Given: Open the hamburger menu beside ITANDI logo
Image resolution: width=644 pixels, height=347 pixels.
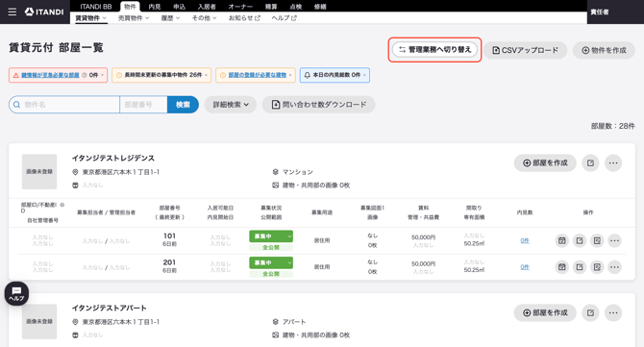Looking at the screenshot, I should coord(12,12).
